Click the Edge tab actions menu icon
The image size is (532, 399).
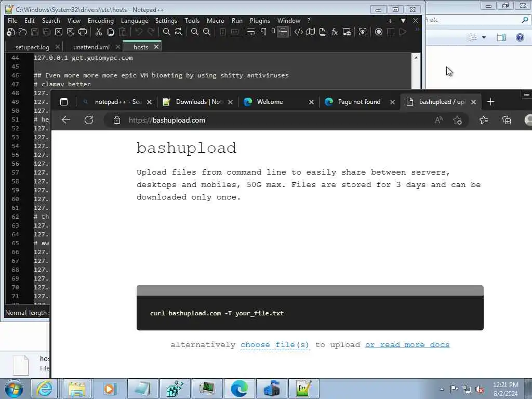tap(64, 102)
